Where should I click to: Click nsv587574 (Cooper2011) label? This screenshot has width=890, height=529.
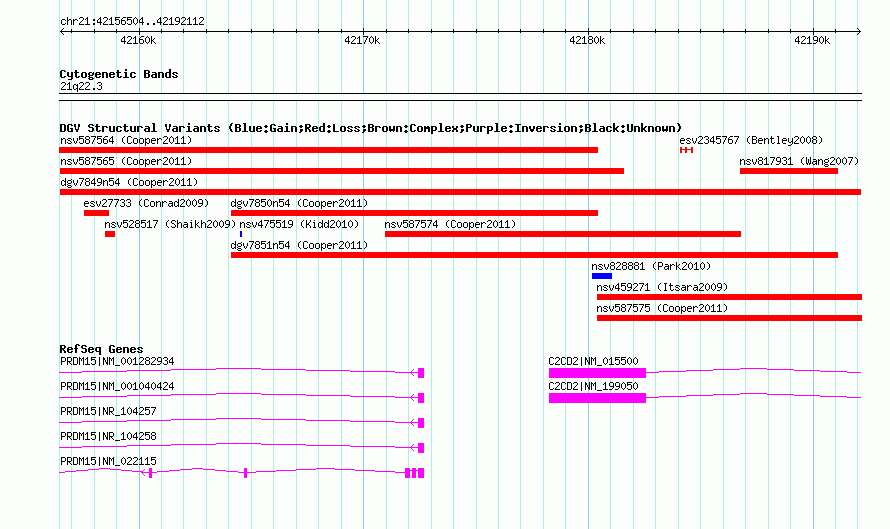pos(450,224)
